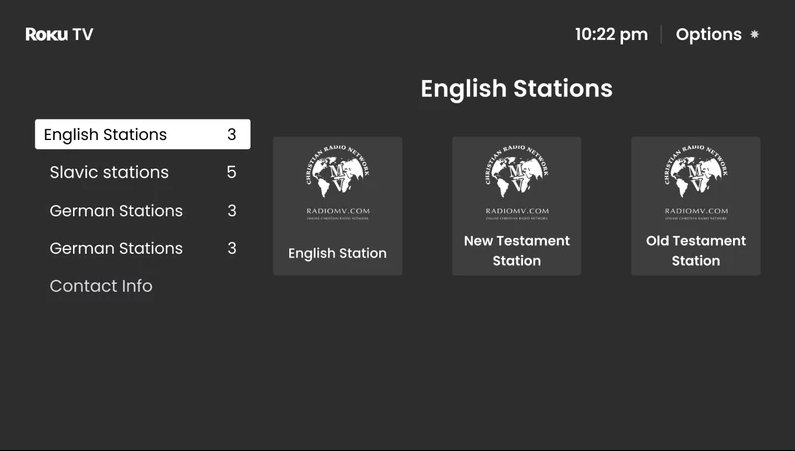Click RADIOMV.COM text on Old Testament tile
The height and width of the screenshot is (451, 795).
(696, 211)
